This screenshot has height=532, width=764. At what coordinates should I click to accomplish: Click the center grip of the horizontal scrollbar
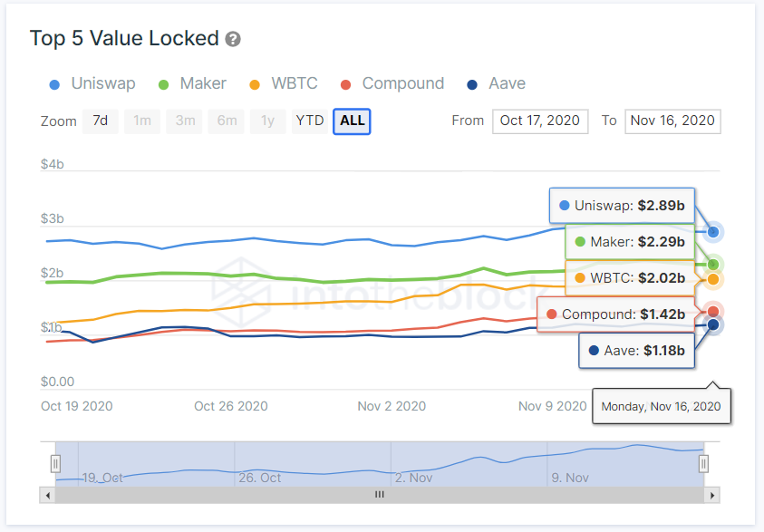pos(379,495)
